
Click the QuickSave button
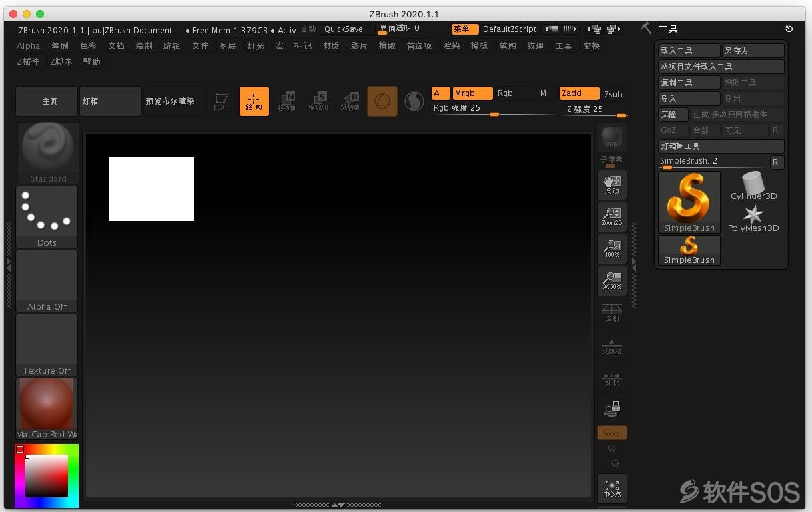click(x=344, y=29)
